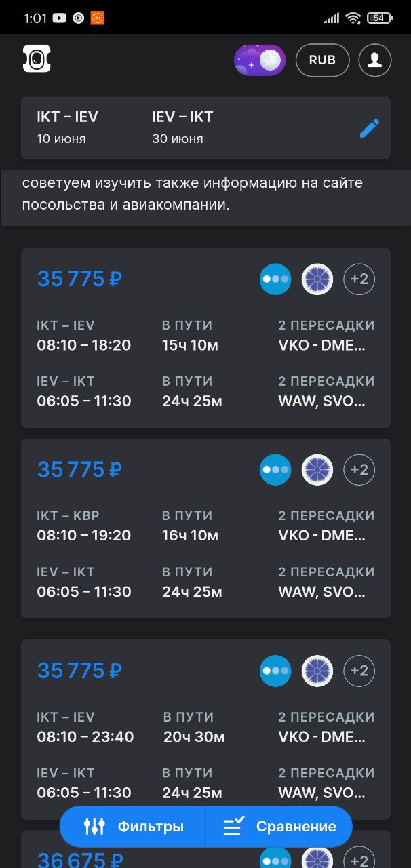Open the Фильтры button
This screenshot has height=868, width=411.
click(133, 827)
